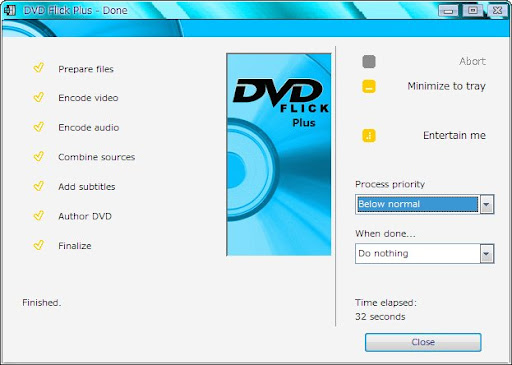Click the Author DVD step text
Viewport: 512px width, 365px height.
(x=85, y=216)
